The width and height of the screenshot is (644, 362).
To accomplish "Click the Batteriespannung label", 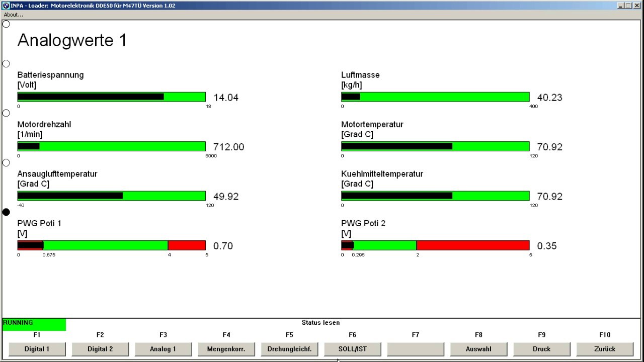I will 50,75.
